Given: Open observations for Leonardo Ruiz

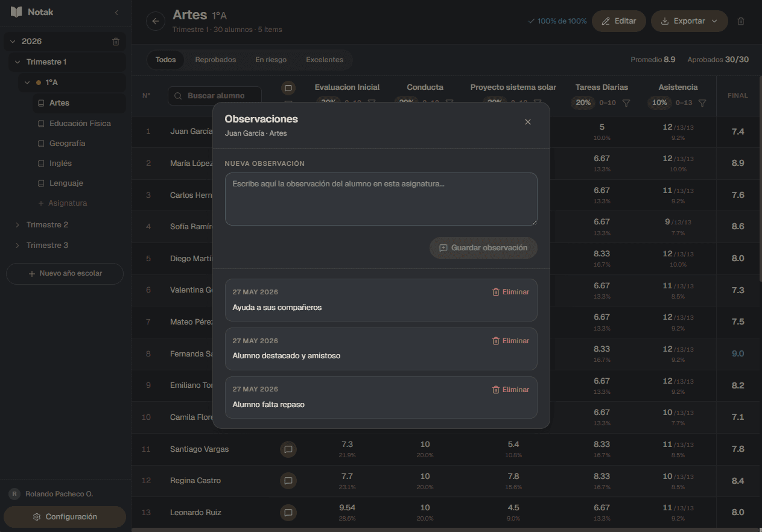Looking at the screenshot, I should 288,513.
